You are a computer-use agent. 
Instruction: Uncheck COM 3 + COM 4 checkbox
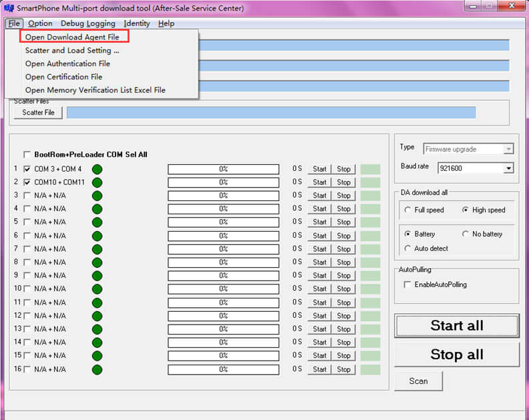(27, 169)
